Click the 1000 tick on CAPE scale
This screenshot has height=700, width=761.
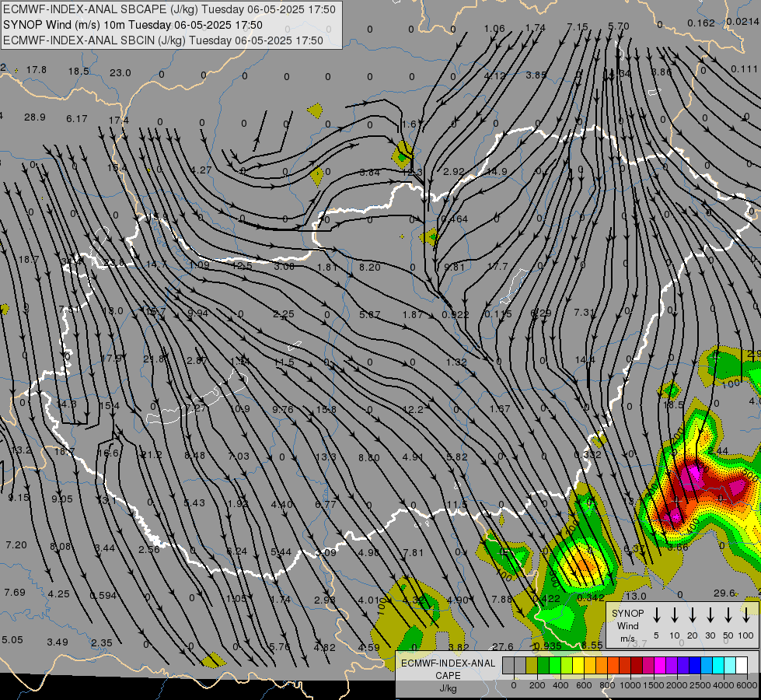click(630, 685)
